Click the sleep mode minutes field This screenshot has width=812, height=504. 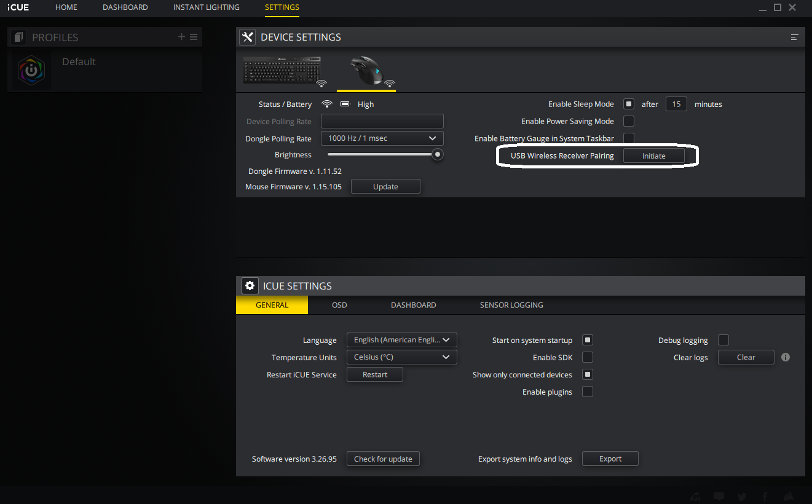click(676, 104)
